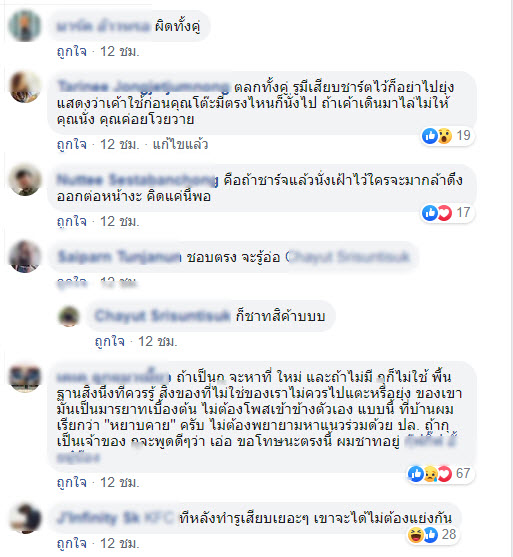Viewport: 513px width, 557px height.
Task: Open the 67 reactions count
Action: tap(463, 474)
